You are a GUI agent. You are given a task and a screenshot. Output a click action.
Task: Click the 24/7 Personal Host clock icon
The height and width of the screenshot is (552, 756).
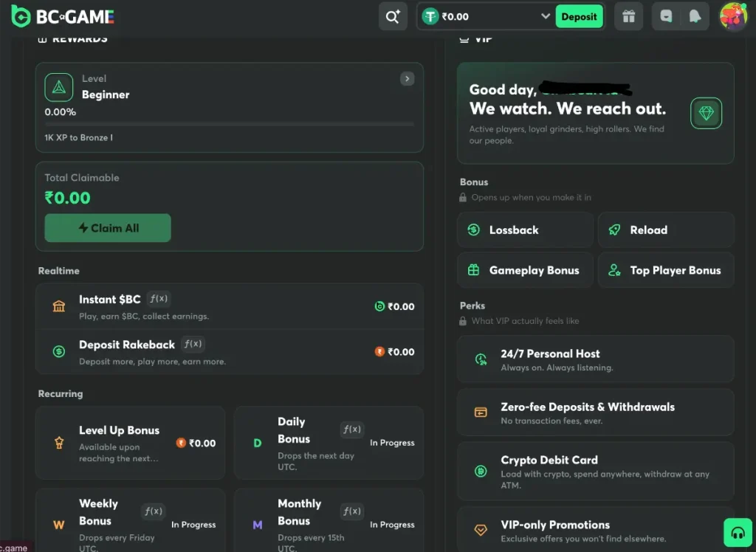(481, 359)
